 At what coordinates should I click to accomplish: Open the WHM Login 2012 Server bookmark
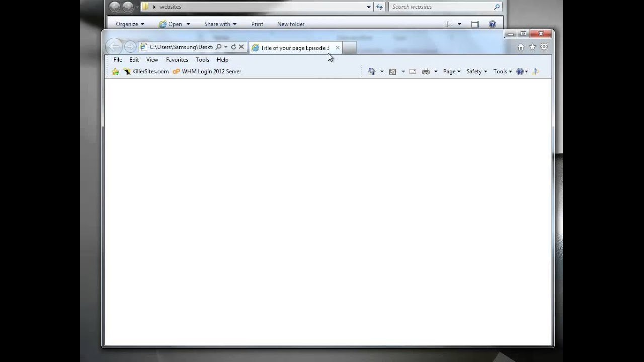(207, 72)
